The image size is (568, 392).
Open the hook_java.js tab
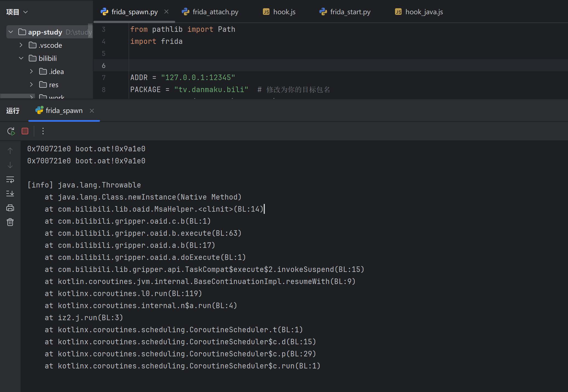(419, 12)
